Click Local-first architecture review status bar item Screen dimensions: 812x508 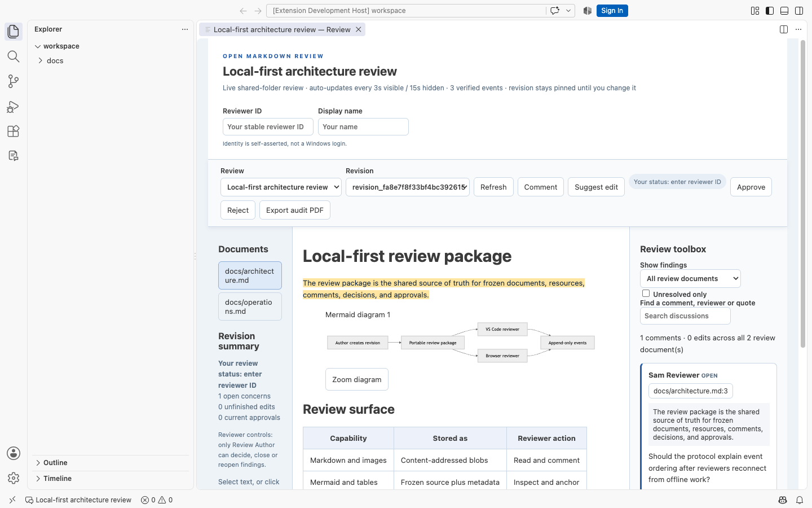click(x=78, y=500)
